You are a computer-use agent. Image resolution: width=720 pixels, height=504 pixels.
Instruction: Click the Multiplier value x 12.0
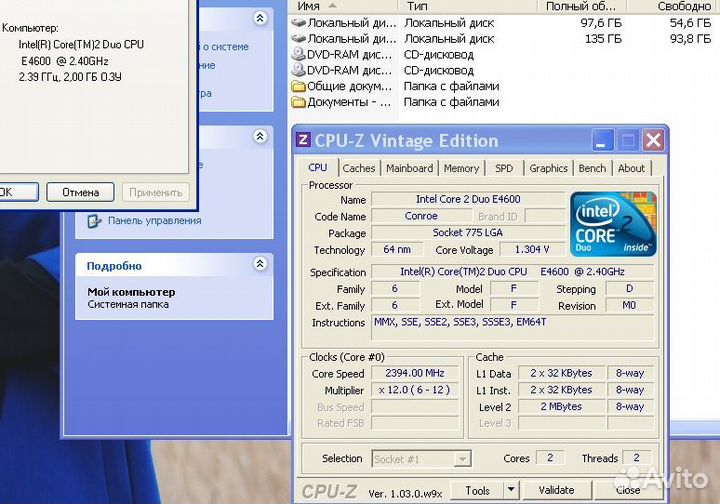click(415, 390)
